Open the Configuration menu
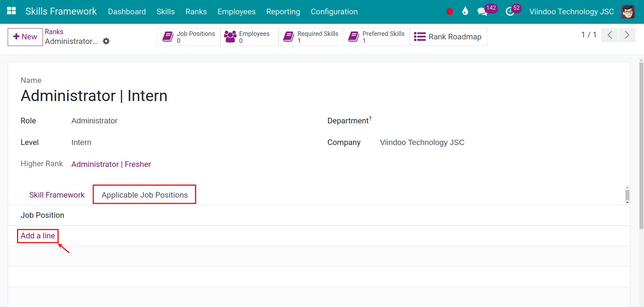Viewport: 644px width, 307px height. click(334, 11)
